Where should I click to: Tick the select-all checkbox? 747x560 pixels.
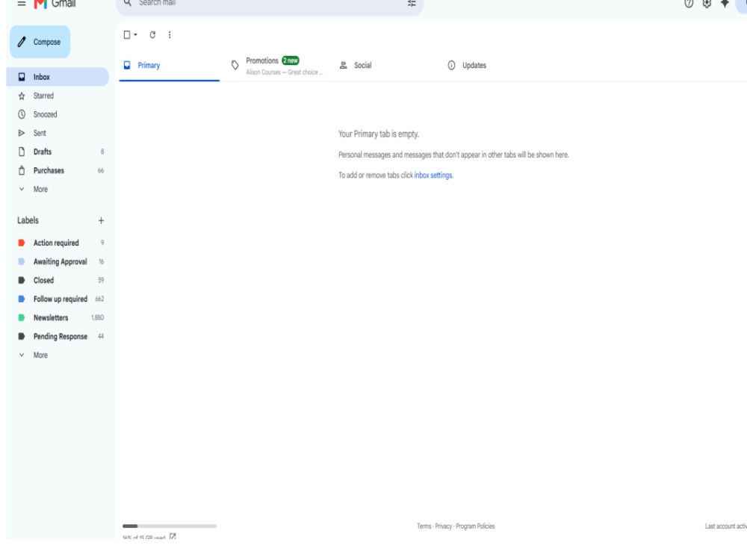[x=127, y=35]
